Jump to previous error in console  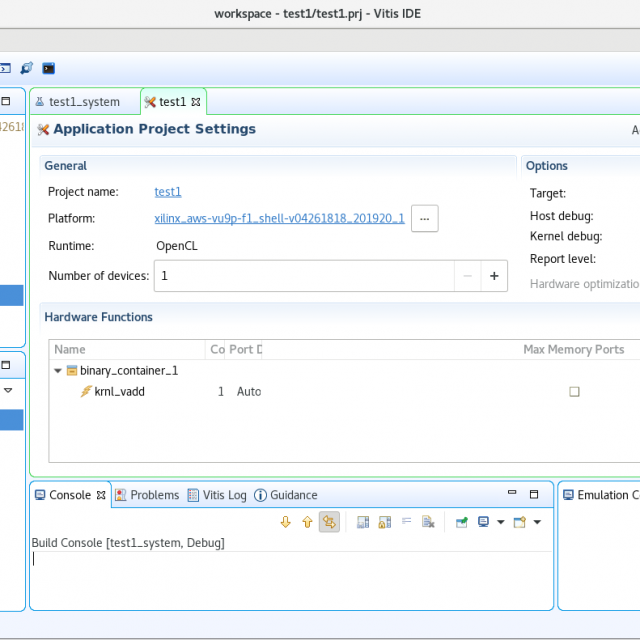[307, 522]
